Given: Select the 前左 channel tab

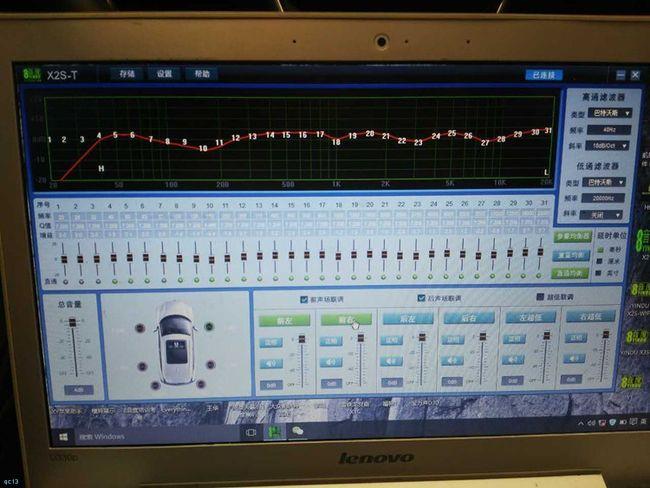Looking at the screenshot, I should [284, 320].
